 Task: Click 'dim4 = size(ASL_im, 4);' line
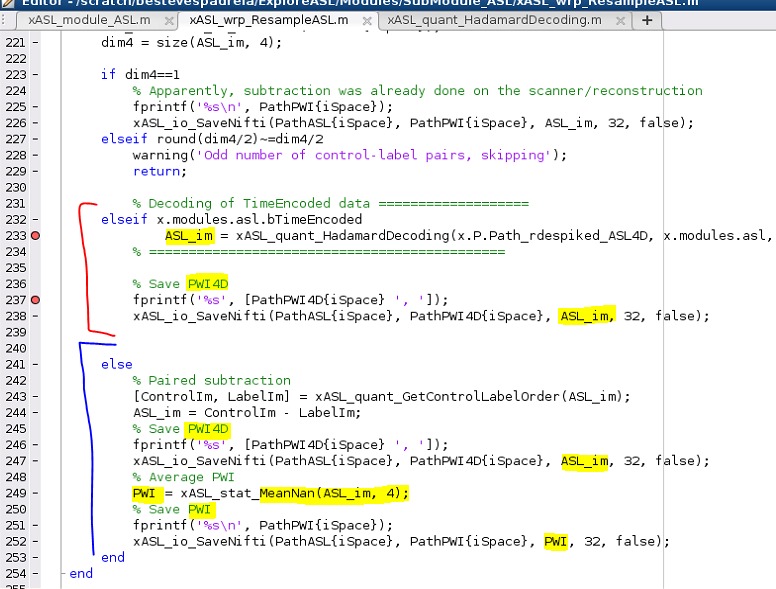(x=192, y=43)
